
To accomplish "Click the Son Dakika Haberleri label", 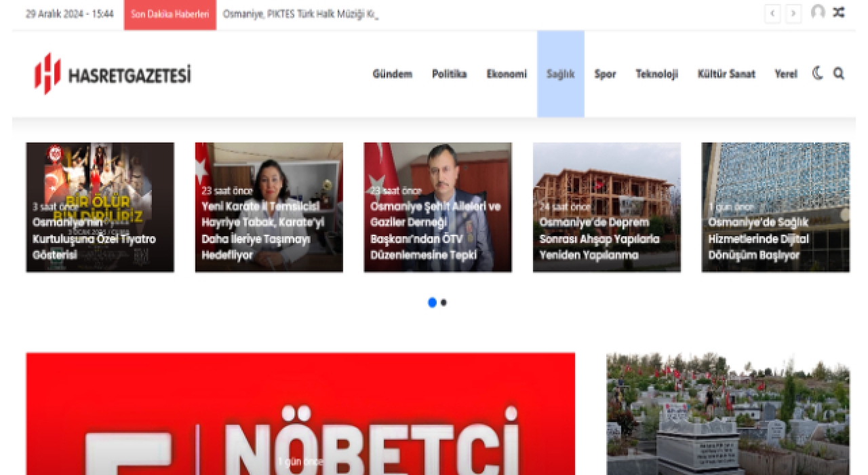I will coord(170,14).
